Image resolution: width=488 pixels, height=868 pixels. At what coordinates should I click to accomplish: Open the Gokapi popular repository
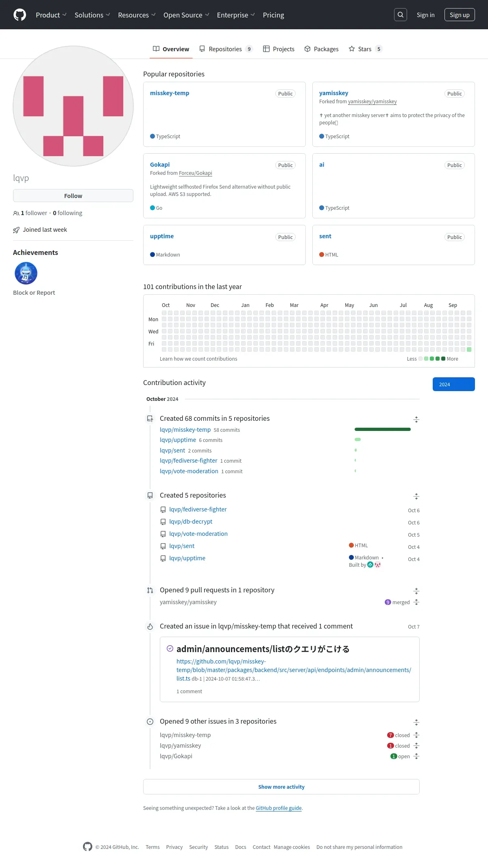click(160, 164)
